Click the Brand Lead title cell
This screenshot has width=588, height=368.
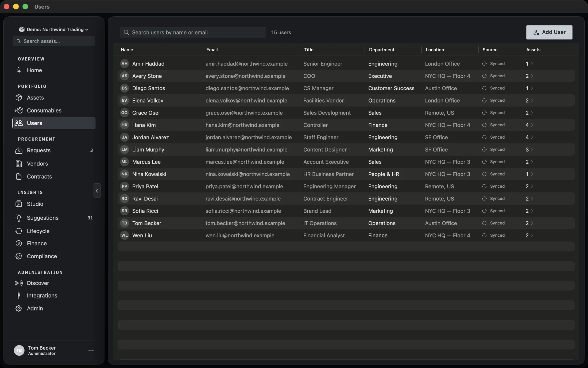(x=317, y=211)
